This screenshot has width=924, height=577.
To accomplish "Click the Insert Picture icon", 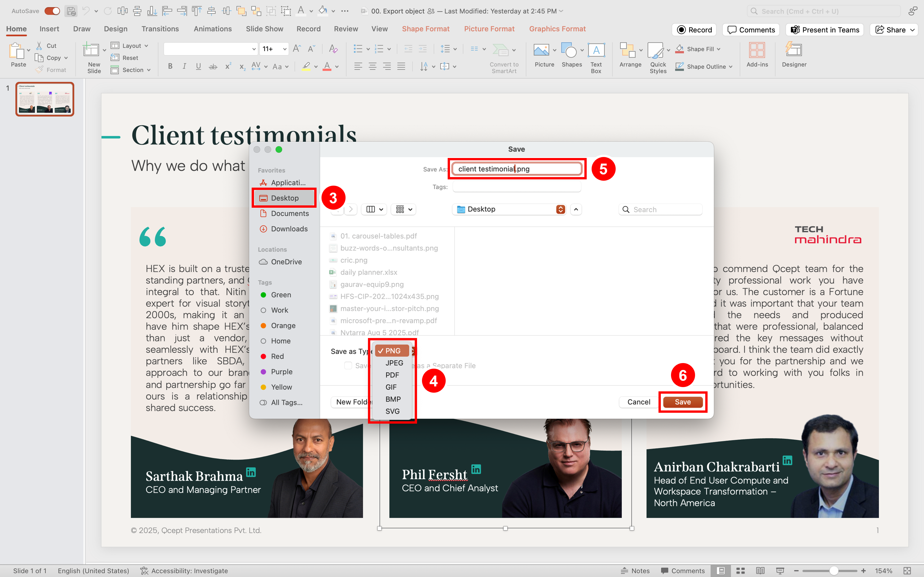I will click(541, 50).
